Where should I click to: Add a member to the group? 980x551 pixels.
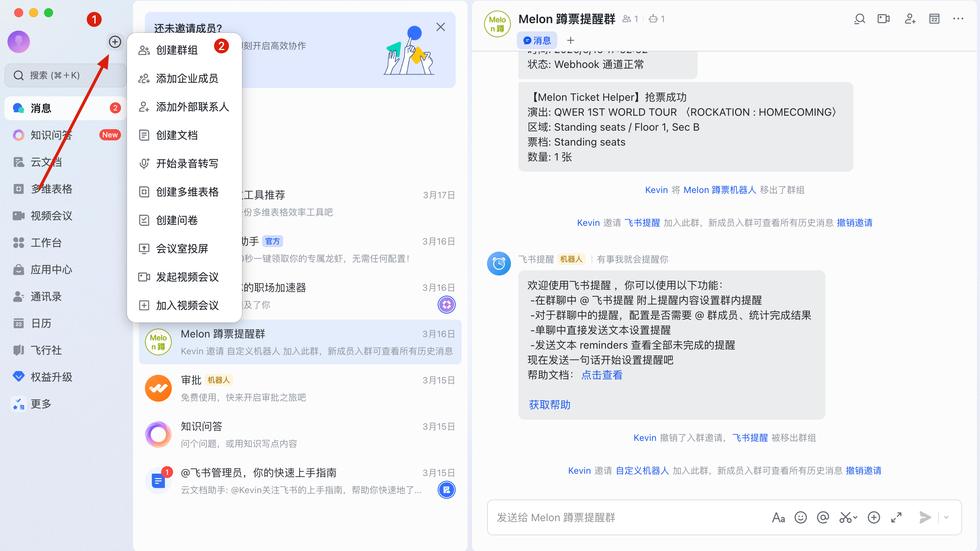pos(910,19)
